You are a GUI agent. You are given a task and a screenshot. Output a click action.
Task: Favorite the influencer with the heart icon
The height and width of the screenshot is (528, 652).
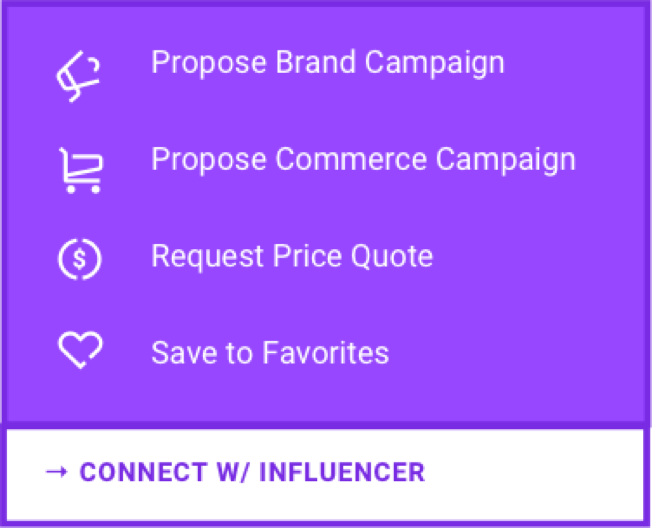point(80,350)
